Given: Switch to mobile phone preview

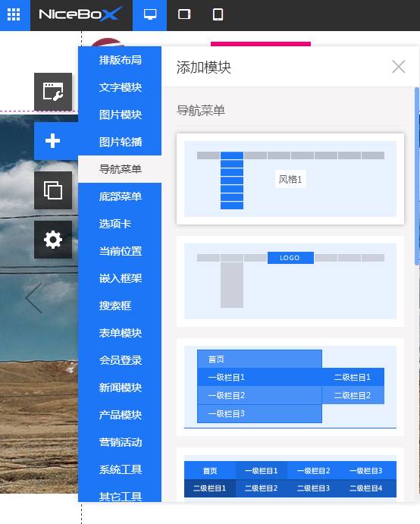Looking at the screenshot, I should pos(218,14).
